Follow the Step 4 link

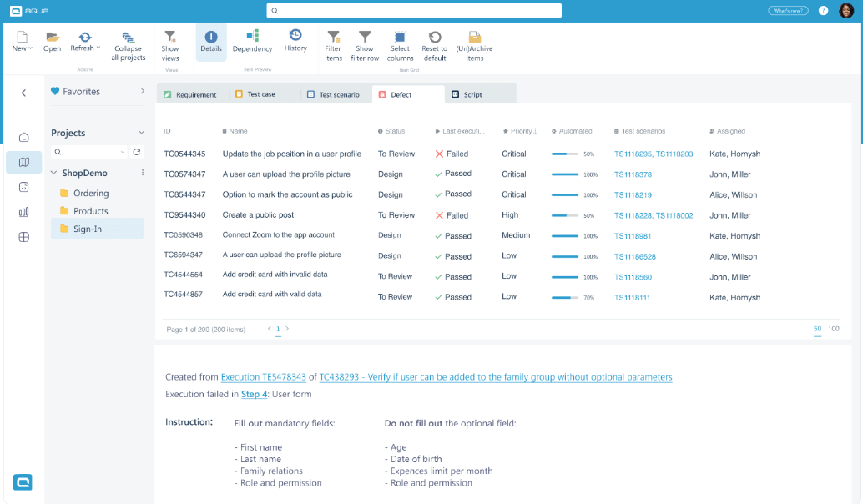(x=254, y=393)
